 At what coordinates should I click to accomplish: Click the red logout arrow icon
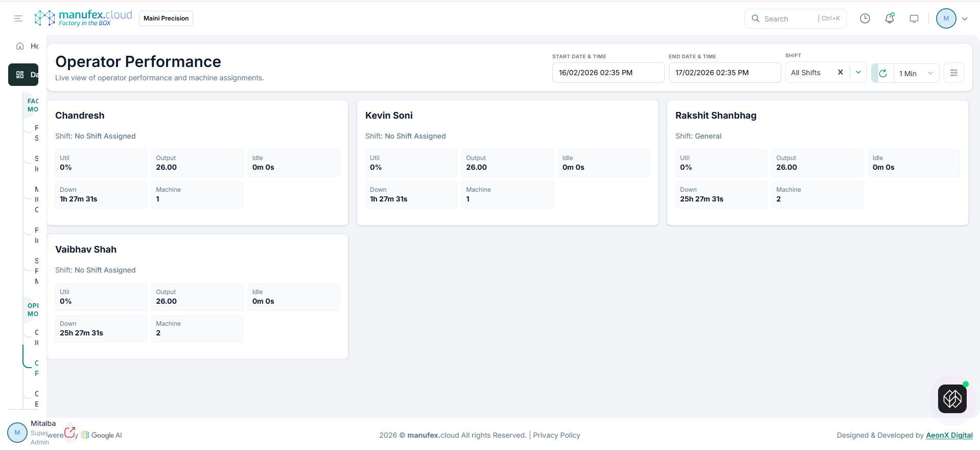coord(70,432)
